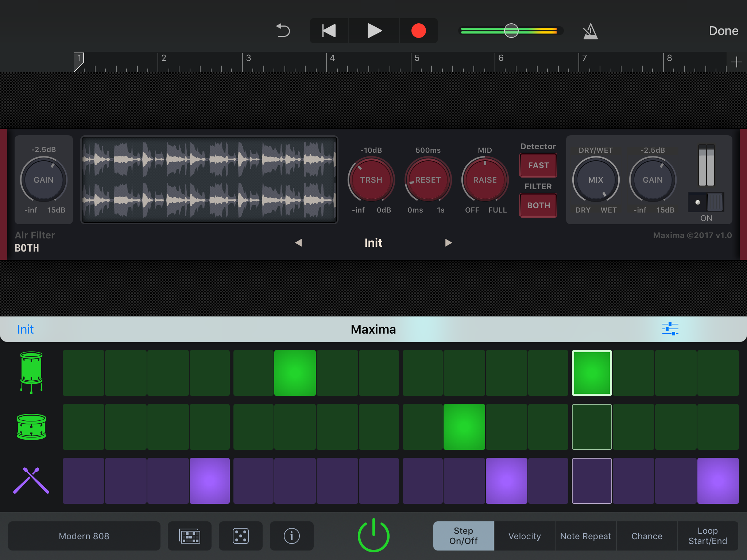Advance to the next preset with right arrow
Screen dimensions: 747x560
(x=448, y=242)
